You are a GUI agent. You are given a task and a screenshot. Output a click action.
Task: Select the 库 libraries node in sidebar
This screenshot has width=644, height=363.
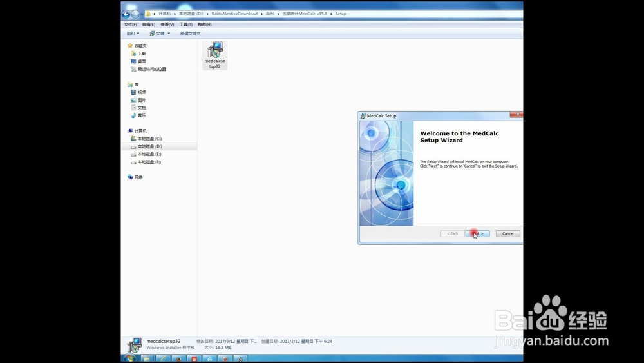pos(133,84)
